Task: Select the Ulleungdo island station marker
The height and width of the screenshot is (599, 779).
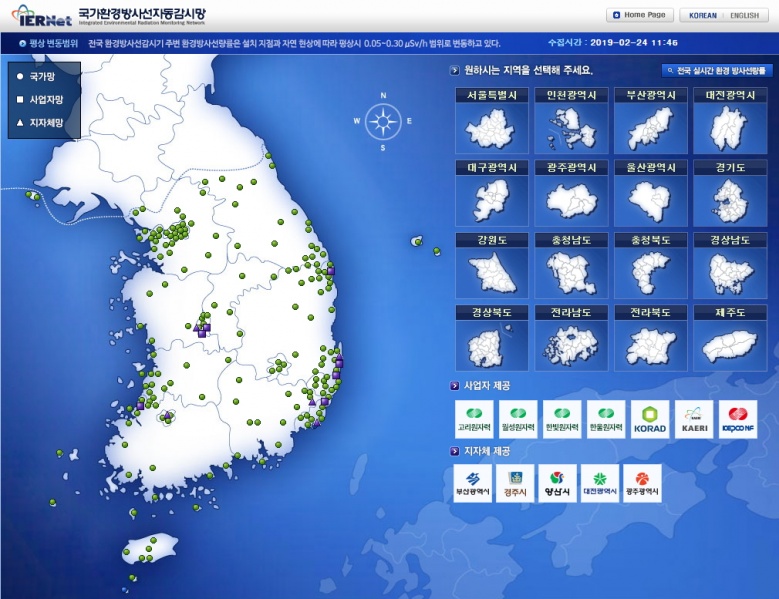Action: (x=418, y=242)
